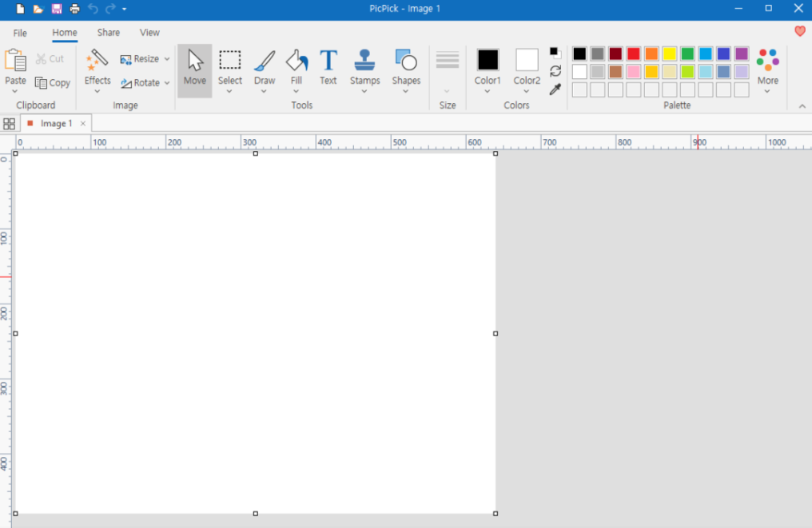The image size is (812, 528).
Task: Redo the last undone action
Action: point(110,9)
